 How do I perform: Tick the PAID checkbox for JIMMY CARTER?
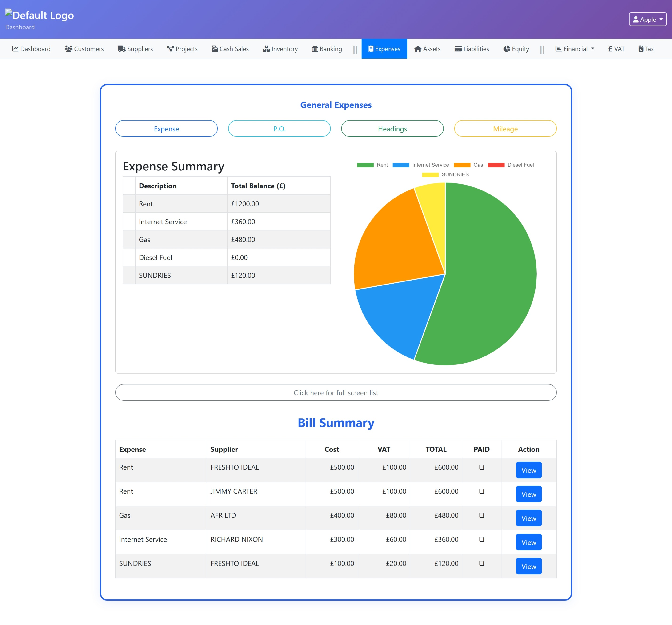click(481, 491)
